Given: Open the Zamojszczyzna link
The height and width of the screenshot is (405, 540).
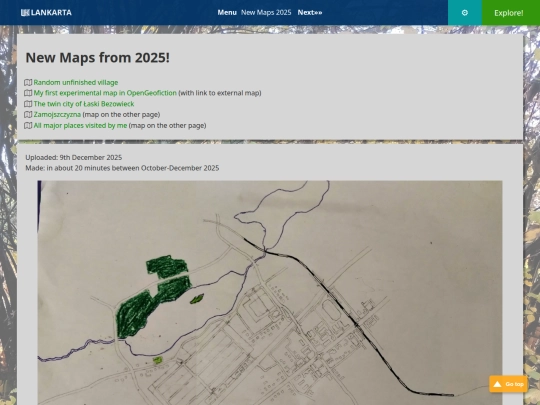Looking at the screenshot, I should (x=57, y=114).
